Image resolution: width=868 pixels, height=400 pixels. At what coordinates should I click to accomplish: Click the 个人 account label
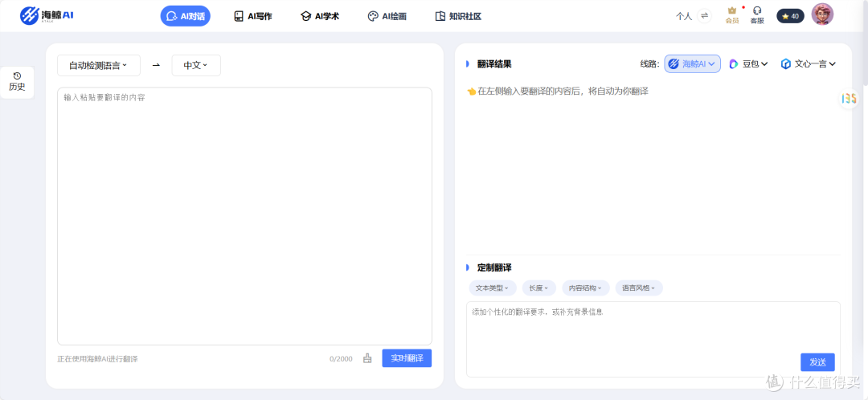[x=684, y=16]
